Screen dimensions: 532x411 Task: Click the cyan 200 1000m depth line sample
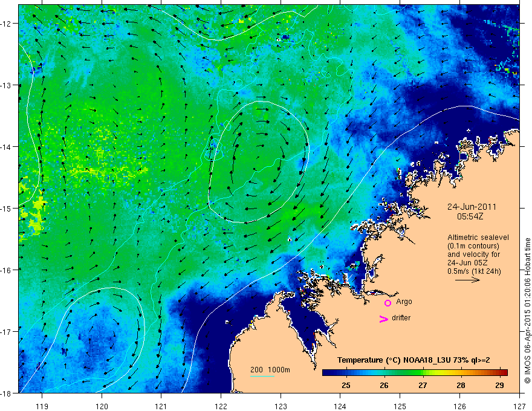pyautogui.click(x=262, y=376)
